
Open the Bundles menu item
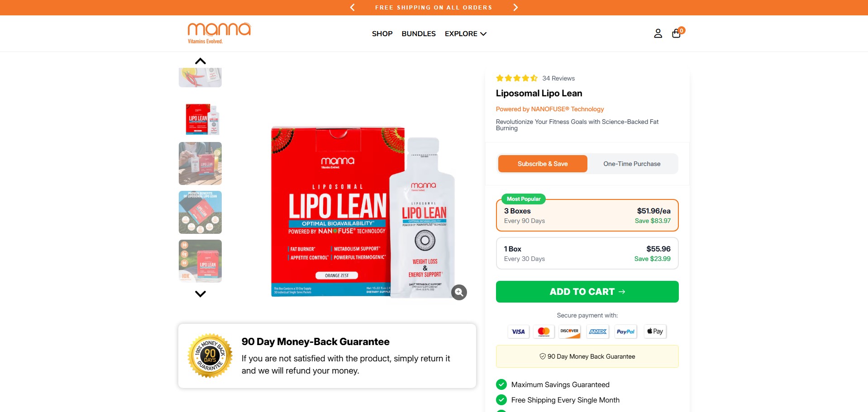[419, 33]
